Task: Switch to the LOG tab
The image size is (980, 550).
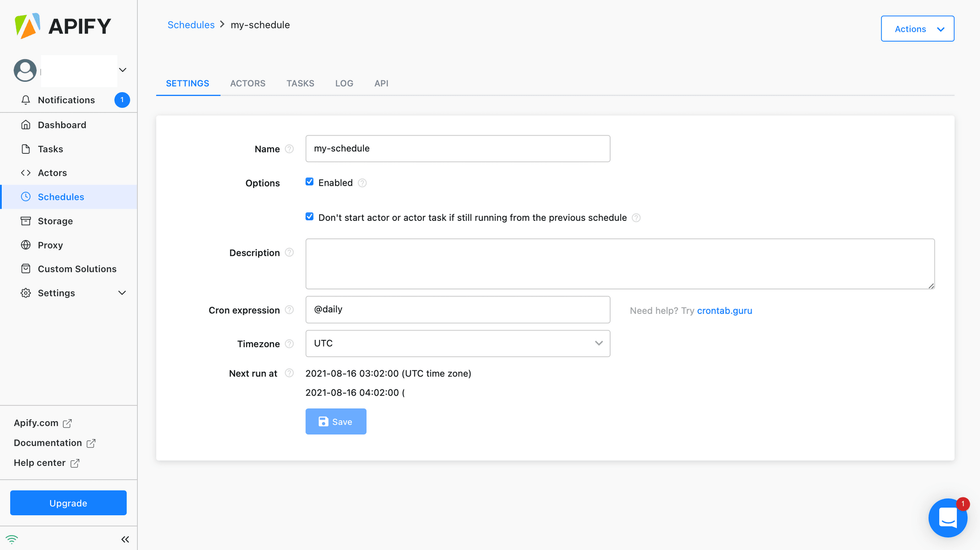Action: point(344,83)
